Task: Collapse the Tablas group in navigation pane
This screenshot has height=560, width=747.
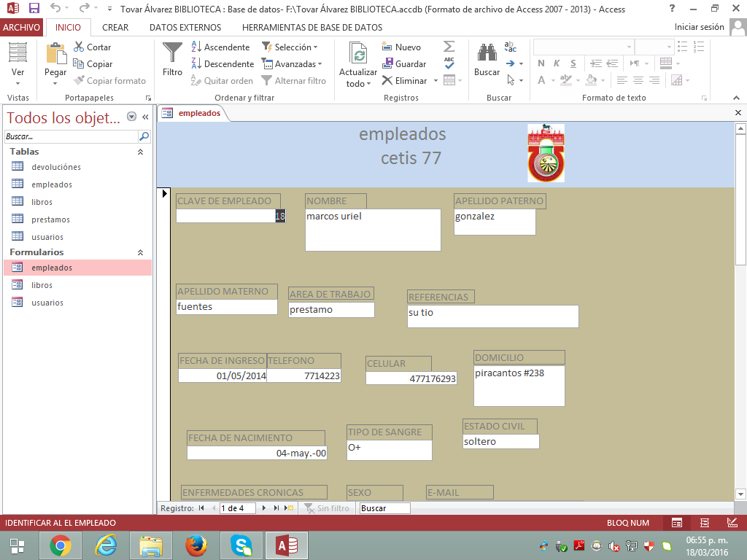Action: (140, 152)
